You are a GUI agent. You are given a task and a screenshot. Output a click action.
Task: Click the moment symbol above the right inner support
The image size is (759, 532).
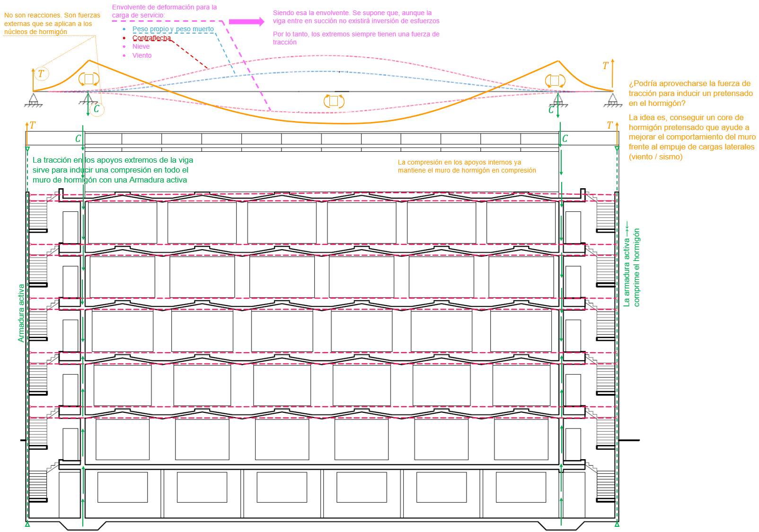coord(555,80)
